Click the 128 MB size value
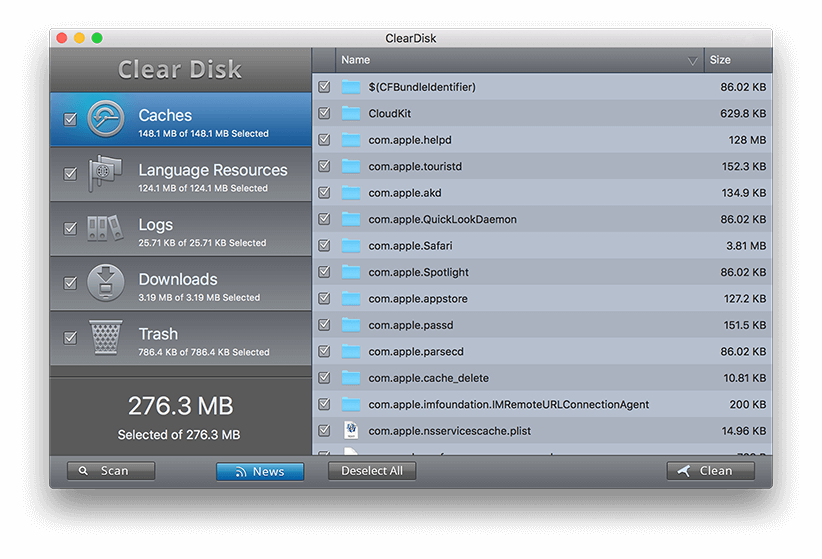This screenshot has height=559, width=822. click(x=747, y=140)
